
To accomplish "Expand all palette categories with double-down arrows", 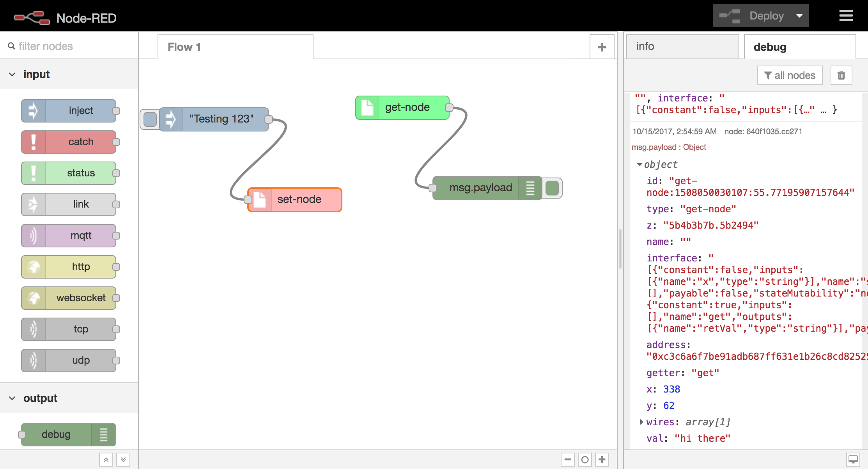I will 123,460.
